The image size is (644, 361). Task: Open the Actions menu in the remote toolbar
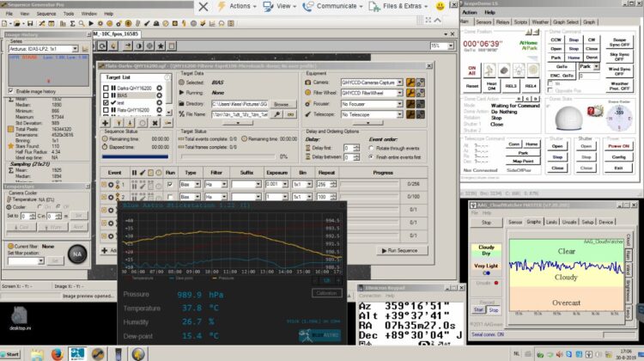pyautogui.click(x=237, y=6)
